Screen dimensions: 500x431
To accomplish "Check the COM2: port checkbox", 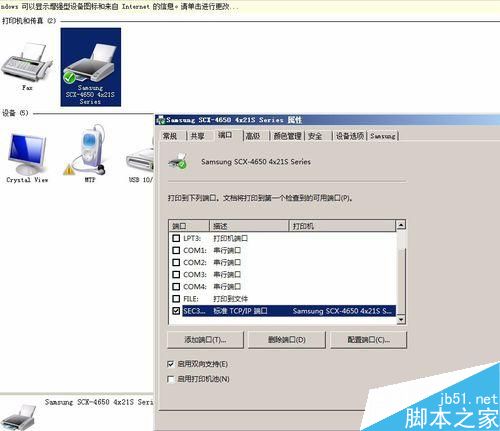I will tap(176, 262).
